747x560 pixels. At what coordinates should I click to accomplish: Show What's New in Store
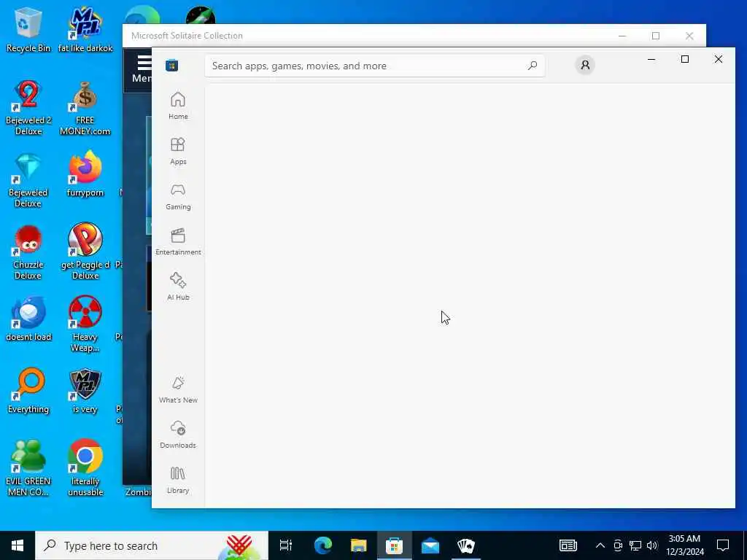(x=178, y=389)
